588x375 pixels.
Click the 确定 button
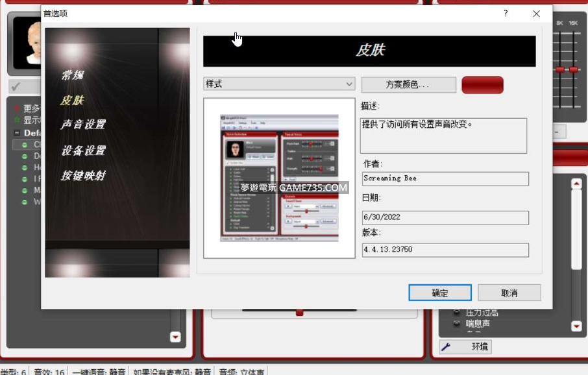pos(439,293)
